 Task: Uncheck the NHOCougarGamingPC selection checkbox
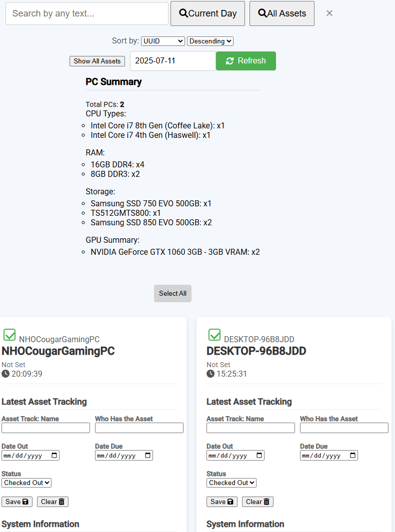(10, 335)
